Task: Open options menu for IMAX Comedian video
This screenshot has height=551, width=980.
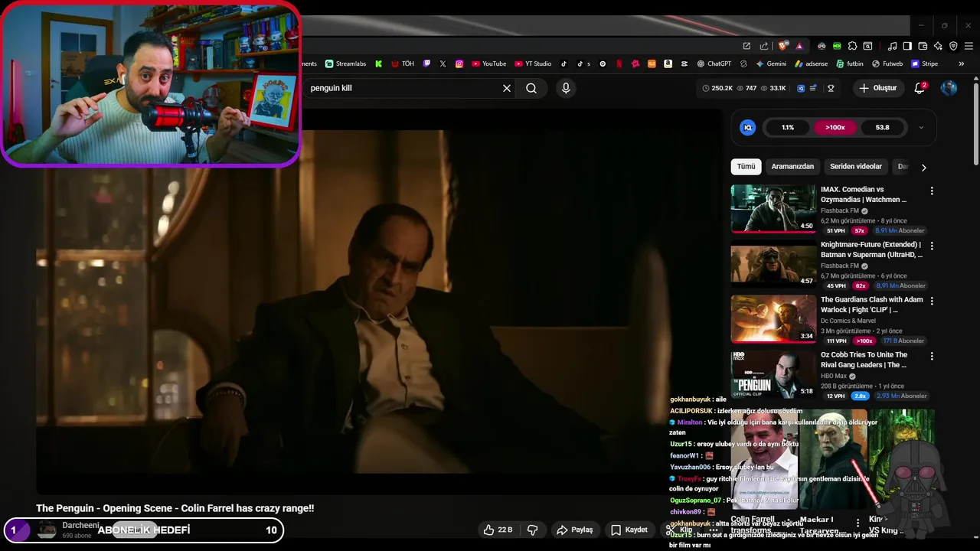Action: click(x=932, y=191)
